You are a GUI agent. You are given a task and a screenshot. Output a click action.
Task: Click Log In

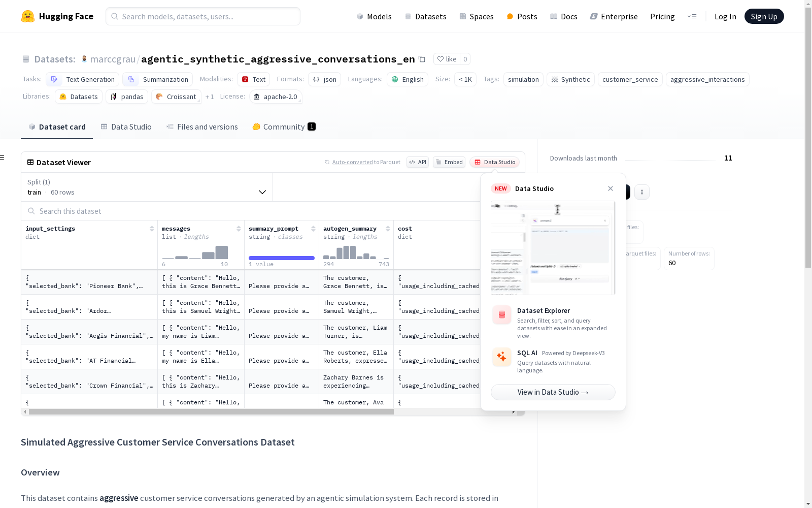click(x=725, y=16)
